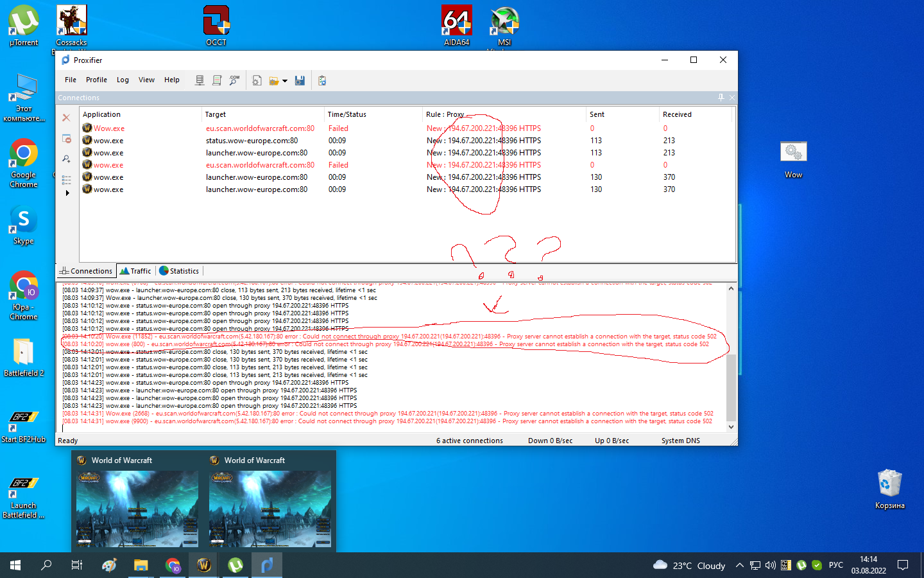
Task: Open File Explorer from the taskbar
Action: coord(141,565)
